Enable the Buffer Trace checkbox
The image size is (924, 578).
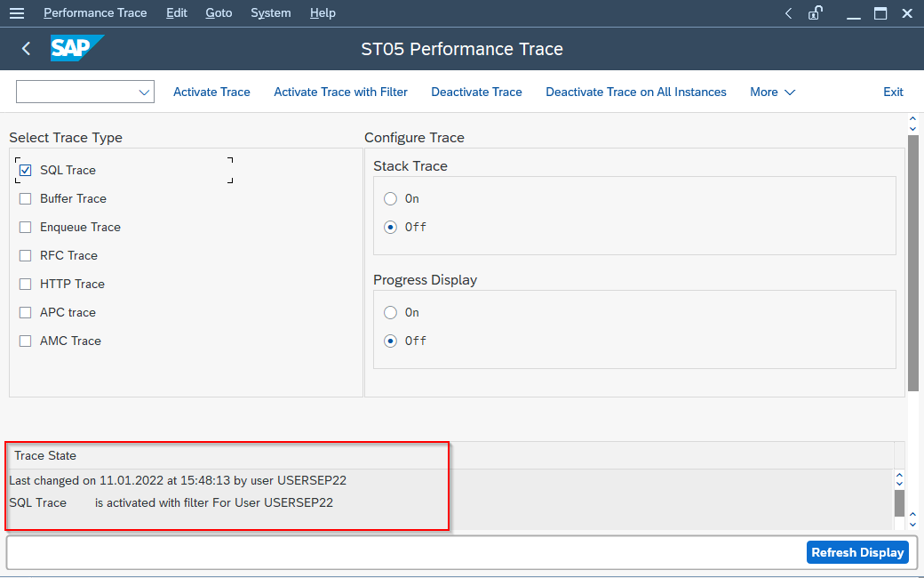click(x=25, y=199)
